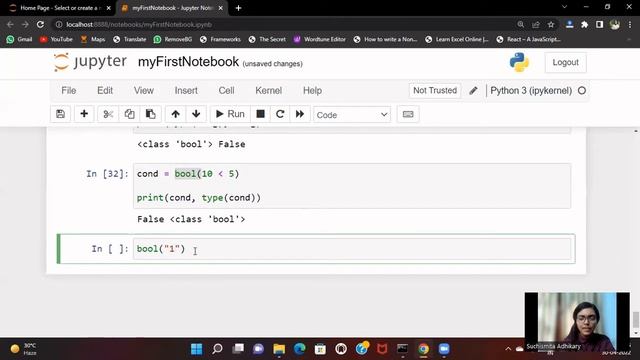The image size is (640, 360).
Task: Open Microsoft Edge from the taskbar
Action: (x=300, y=349)
